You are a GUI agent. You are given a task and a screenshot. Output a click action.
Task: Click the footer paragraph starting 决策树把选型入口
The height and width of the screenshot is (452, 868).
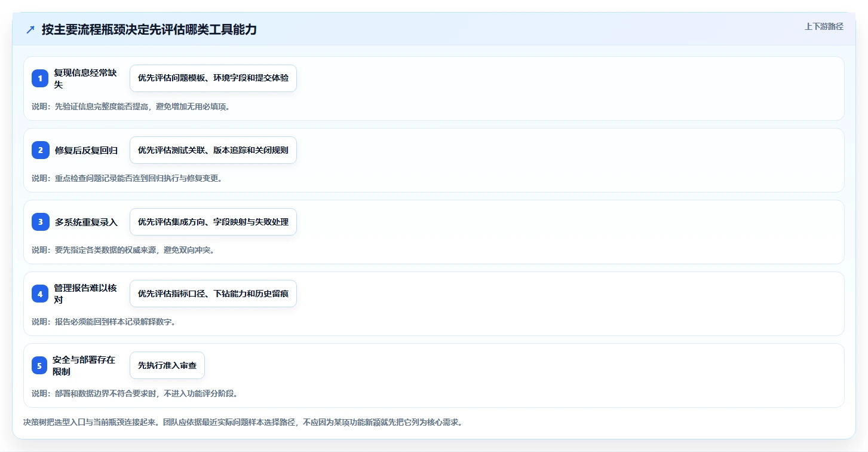click(243, 422)
